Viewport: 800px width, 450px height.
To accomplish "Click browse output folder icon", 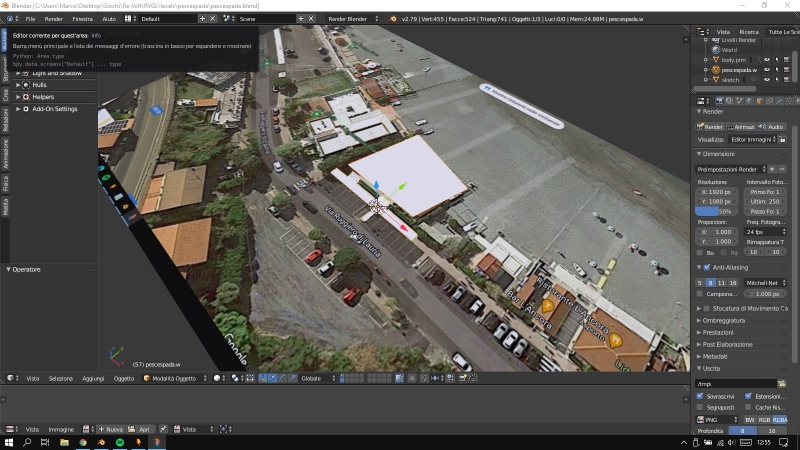I will tap(782, 384).
